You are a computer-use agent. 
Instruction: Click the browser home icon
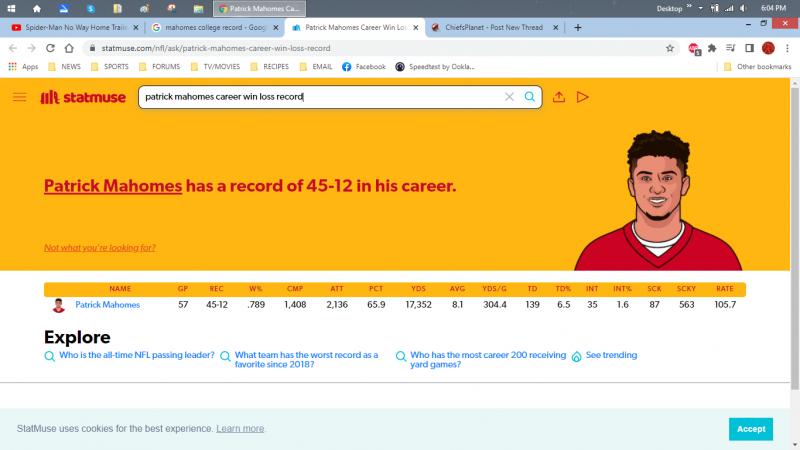[x=69, y=48]
